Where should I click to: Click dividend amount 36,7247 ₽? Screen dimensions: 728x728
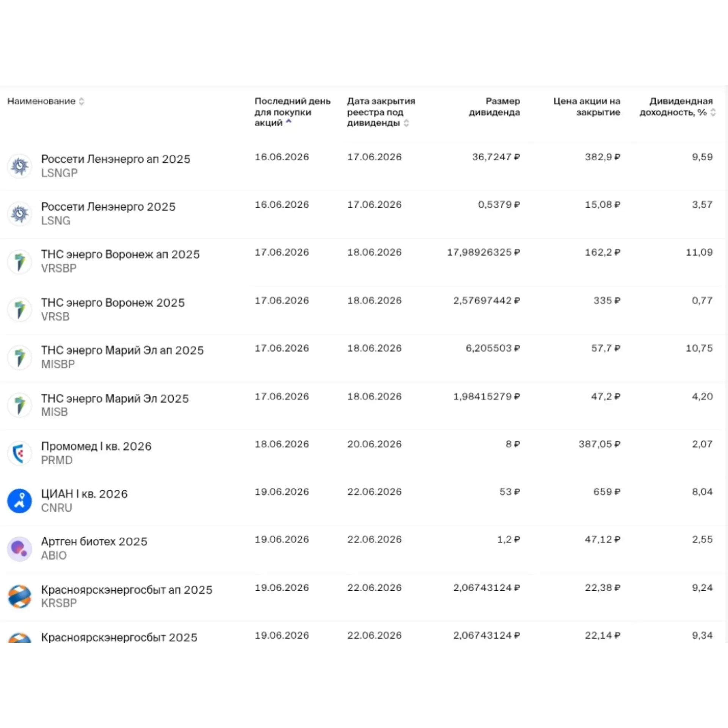click(496, 157)
